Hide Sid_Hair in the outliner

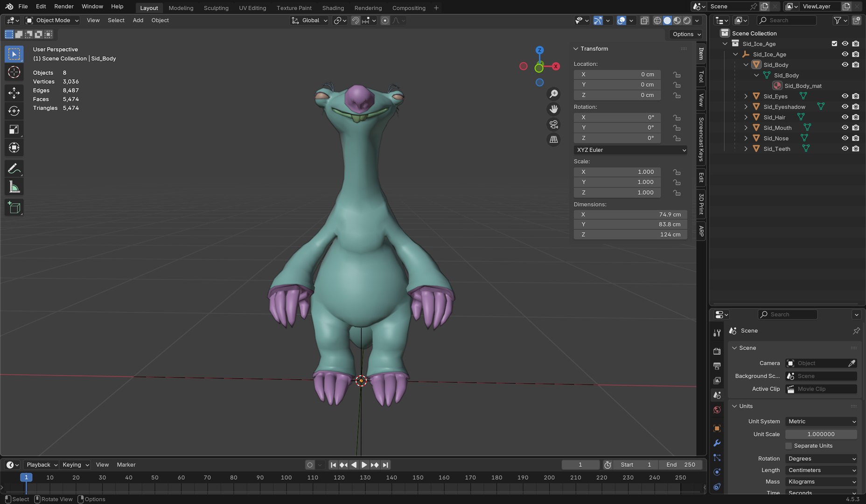845,117
